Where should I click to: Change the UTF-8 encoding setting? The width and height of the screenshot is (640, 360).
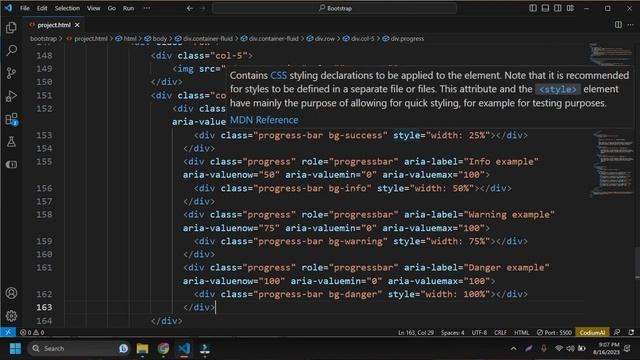(x=479, y=333)
